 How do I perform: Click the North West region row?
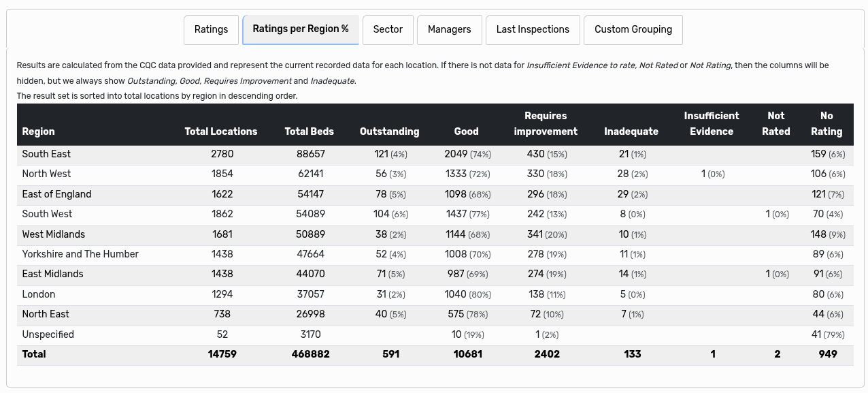pyautogui.click(x=272, y=174)
